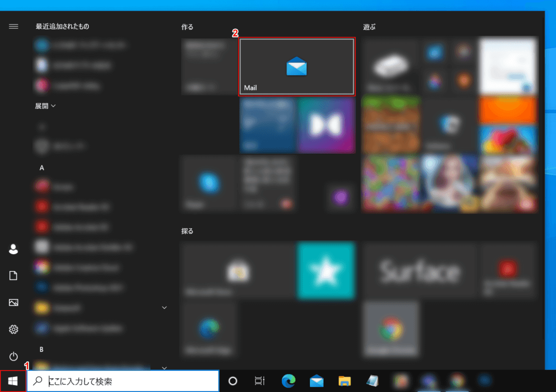Open the Surface tile
The height and width of the screenshot is (392, 556).
420,271
